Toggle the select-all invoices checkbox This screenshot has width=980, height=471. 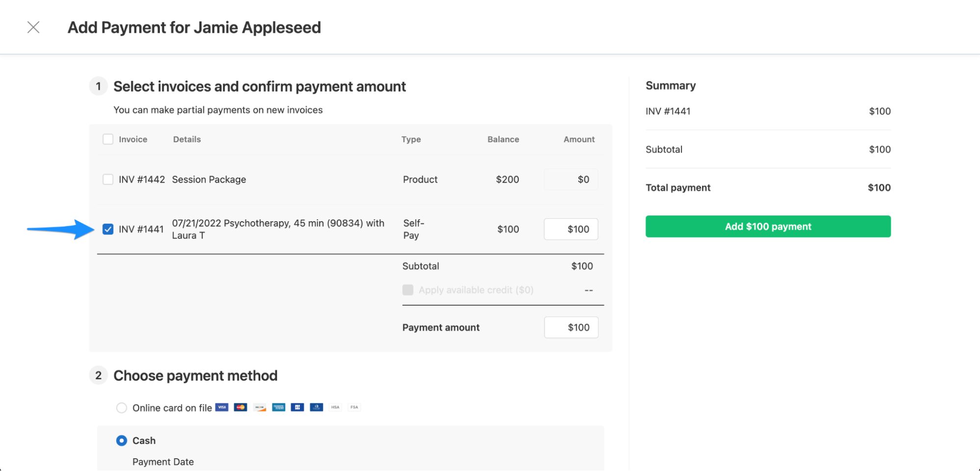(x=108, y=139)
